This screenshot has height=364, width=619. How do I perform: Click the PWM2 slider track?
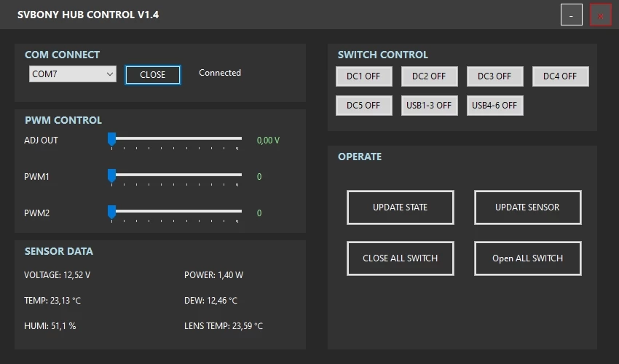tap(175, 210)
